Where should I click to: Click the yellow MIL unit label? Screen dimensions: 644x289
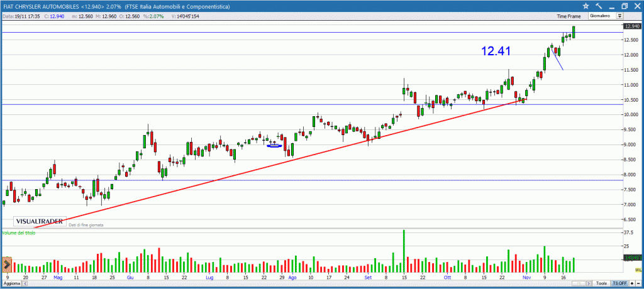pyautogui.click(x=638, y=270)
